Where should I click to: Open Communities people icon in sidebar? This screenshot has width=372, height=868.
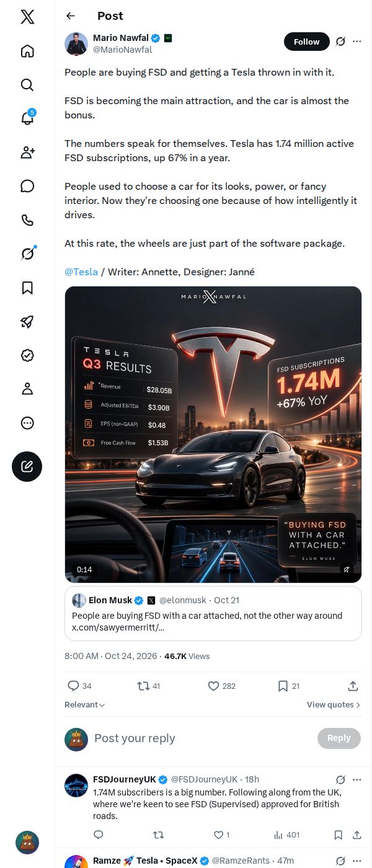click(27, 152)
